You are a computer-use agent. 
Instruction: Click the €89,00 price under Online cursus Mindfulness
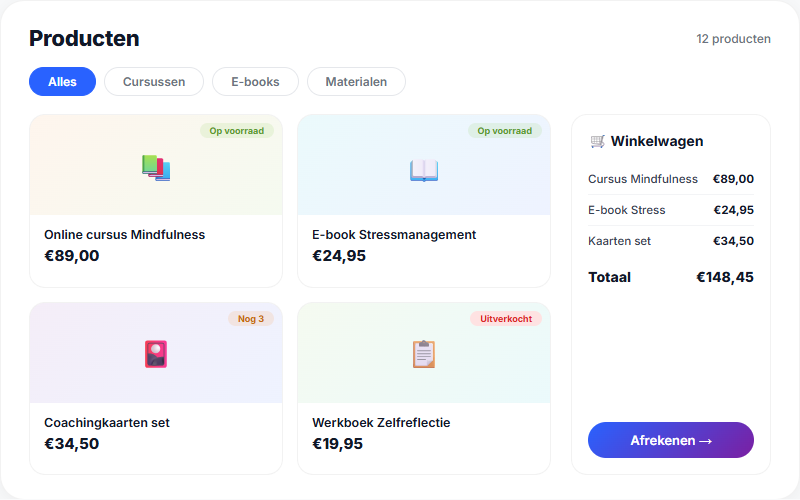coord(72,256)
